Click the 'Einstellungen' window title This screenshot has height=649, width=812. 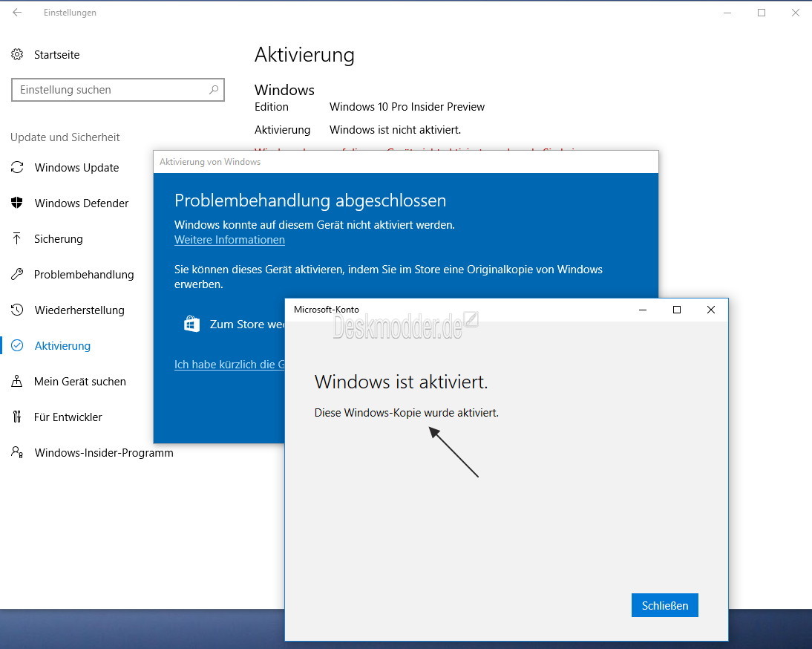pyautogui.click(x=70, y=13)
